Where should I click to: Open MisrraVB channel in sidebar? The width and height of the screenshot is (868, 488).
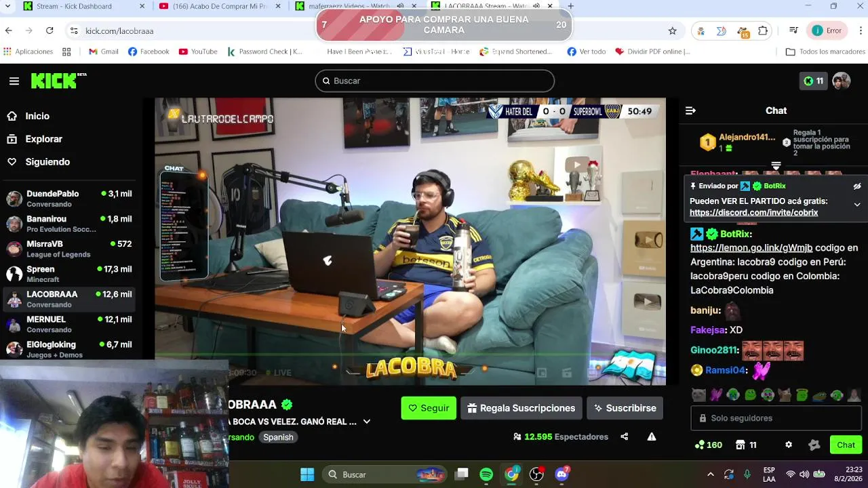[69, 249]
